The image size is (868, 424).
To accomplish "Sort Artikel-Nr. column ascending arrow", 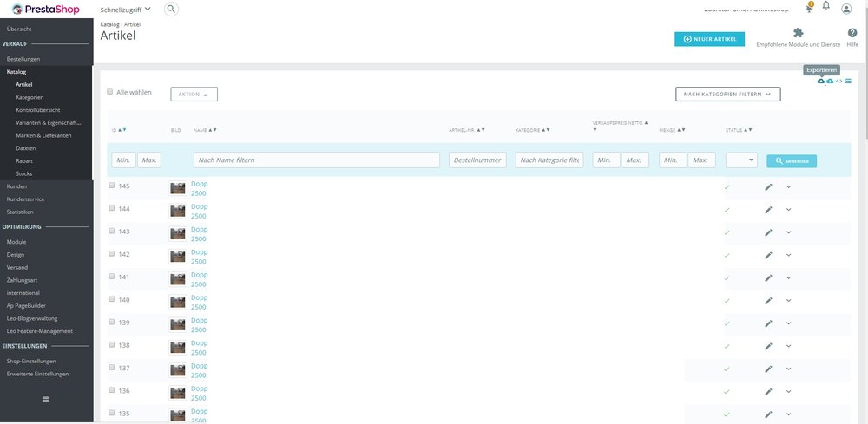I will click(x=479, y=130).
